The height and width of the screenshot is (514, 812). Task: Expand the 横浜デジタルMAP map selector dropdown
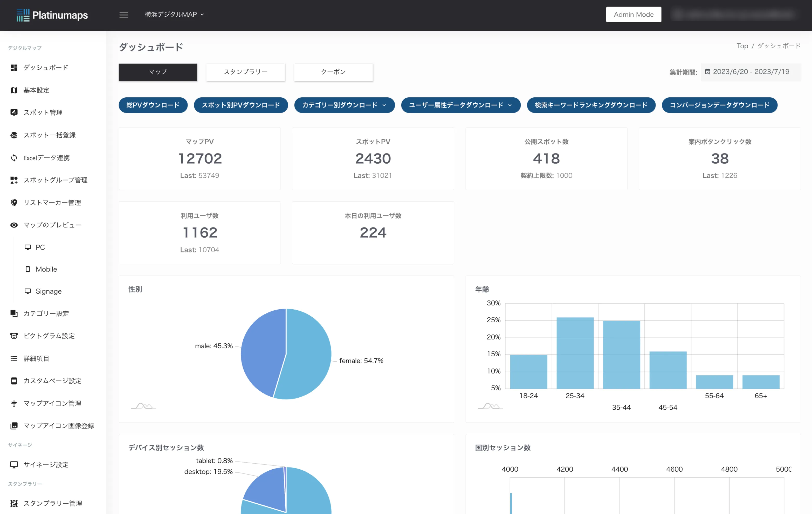pyautogui.click(x=174, y=15)
